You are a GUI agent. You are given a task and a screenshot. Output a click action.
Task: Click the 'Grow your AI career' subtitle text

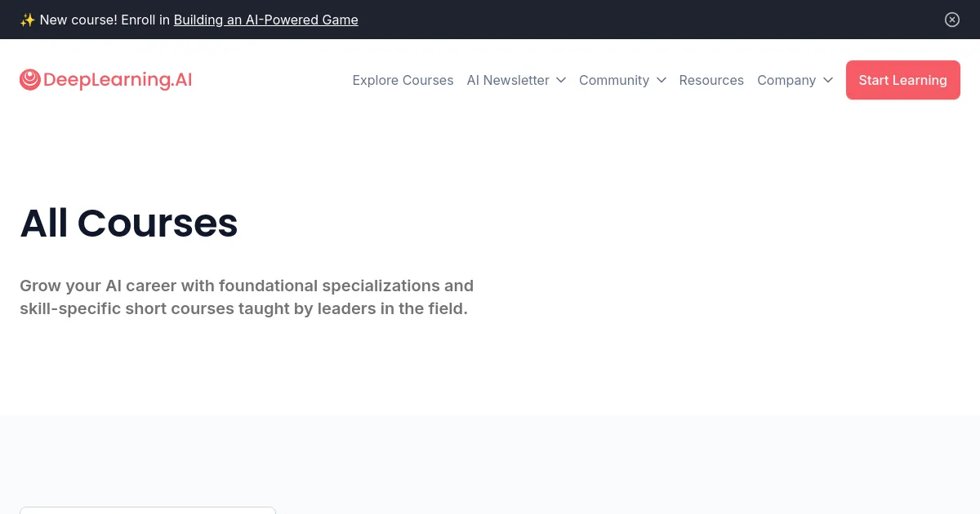click(246, 297)
